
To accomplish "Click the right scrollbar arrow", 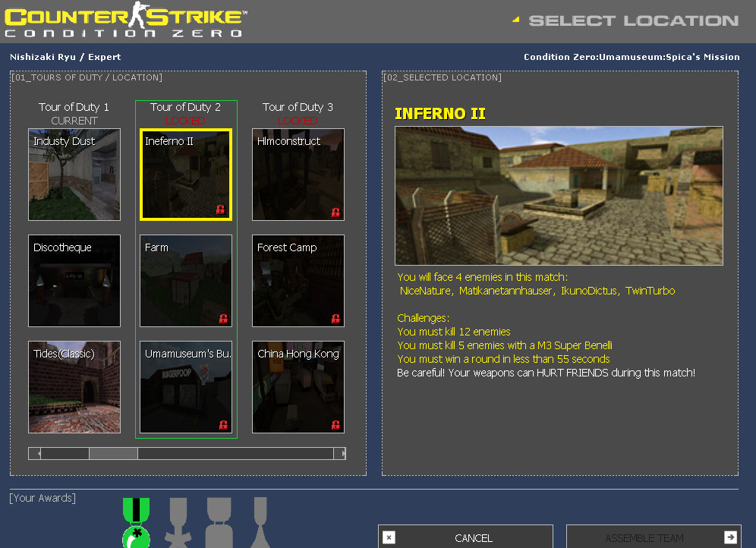I will coord(339,453).
